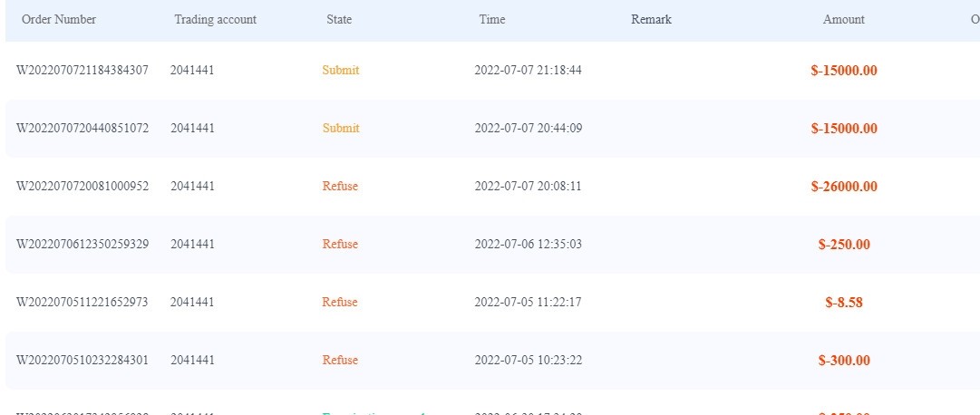Click the Trading account column header
Screen dimensions: 980x415
coord(215,19)
